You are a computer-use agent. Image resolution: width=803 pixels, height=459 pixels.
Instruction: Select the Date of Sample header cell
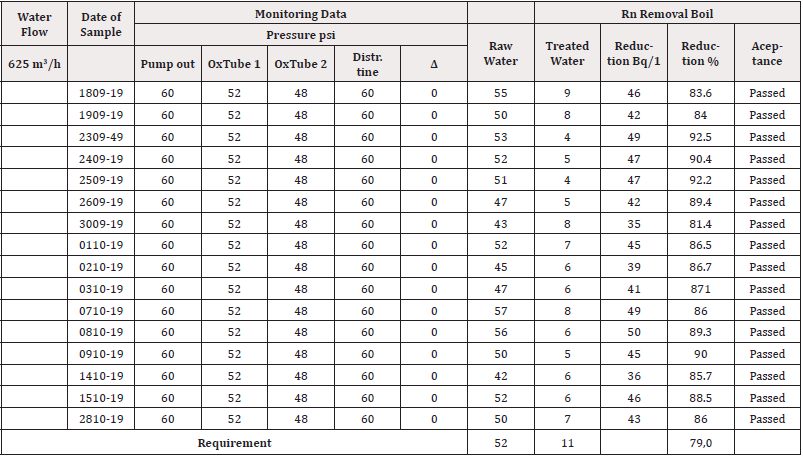click(101, 24)
